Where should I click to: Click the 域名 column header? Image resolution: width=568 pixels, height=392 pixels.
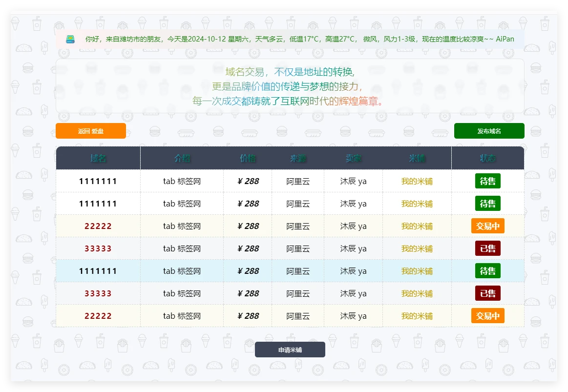98,158
